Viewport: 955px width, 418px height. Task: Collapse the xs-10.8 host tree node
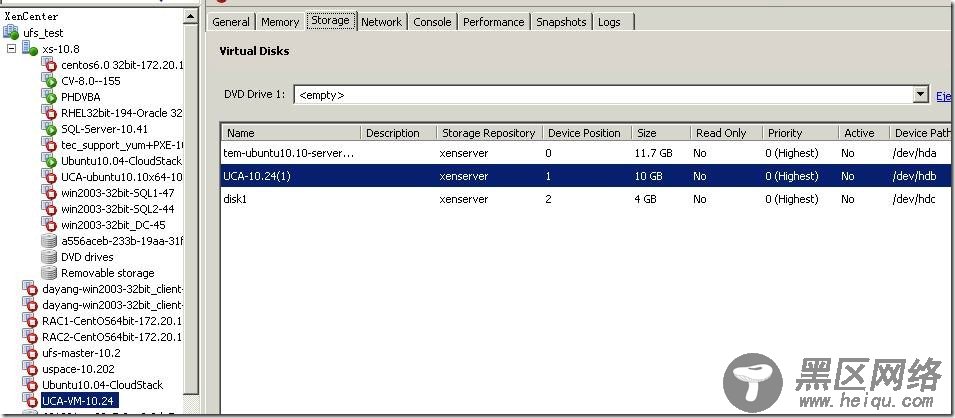(x=11, y=48)
